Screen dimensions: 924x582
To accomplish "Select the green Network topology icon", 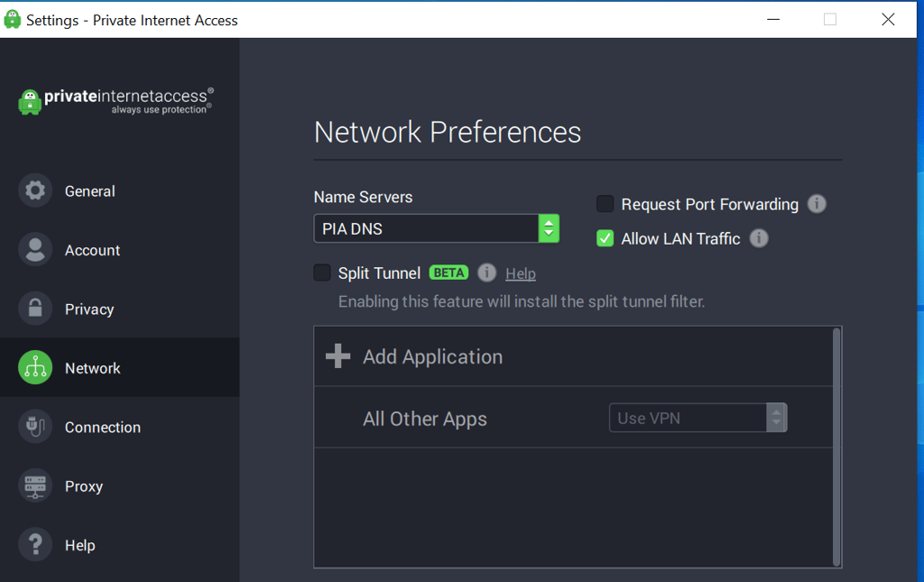I will 35,367.
